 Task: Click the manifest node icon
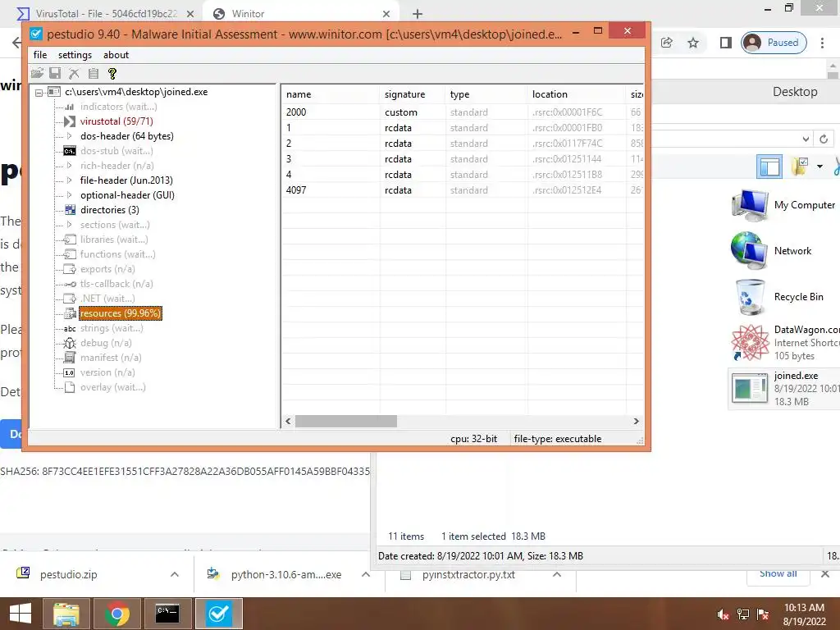click(x=70, y=358)
